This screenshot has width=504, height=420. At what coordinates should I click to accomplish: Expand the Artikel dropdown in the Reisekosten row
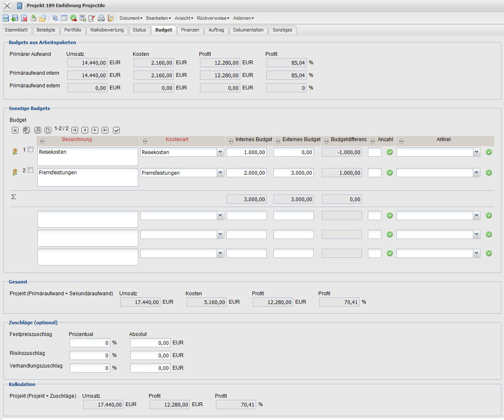[476, 152]
